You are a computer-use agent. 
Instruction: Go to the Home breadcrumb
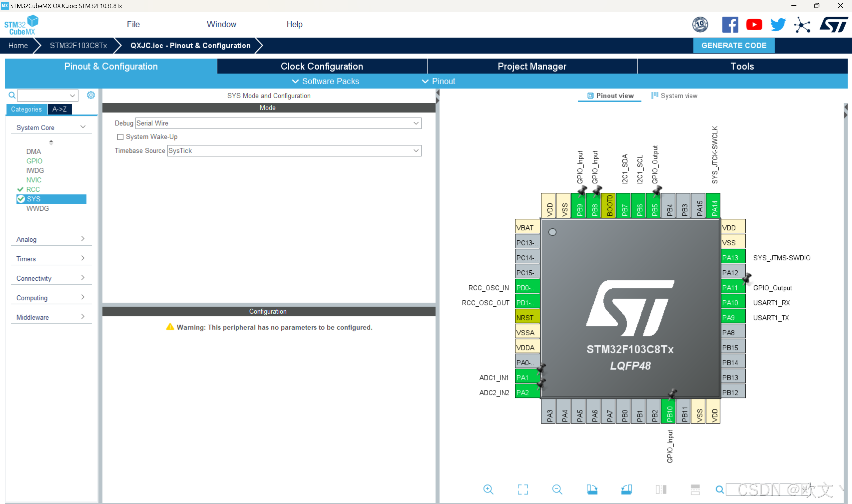18,46
